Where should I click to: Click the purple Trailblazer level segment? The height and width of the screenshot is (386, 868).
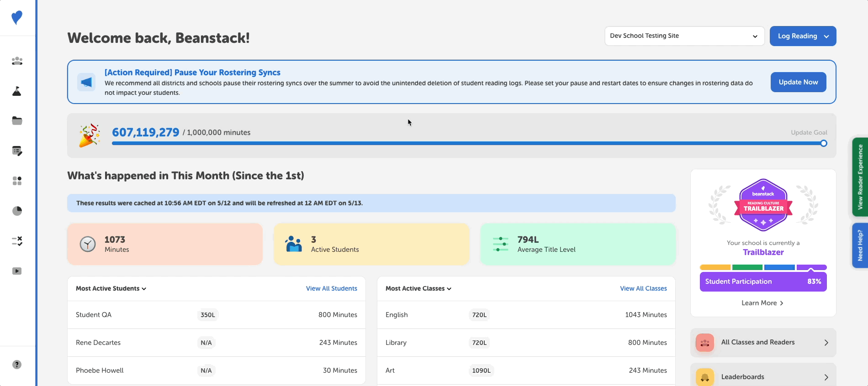click(x=812, y=267)
